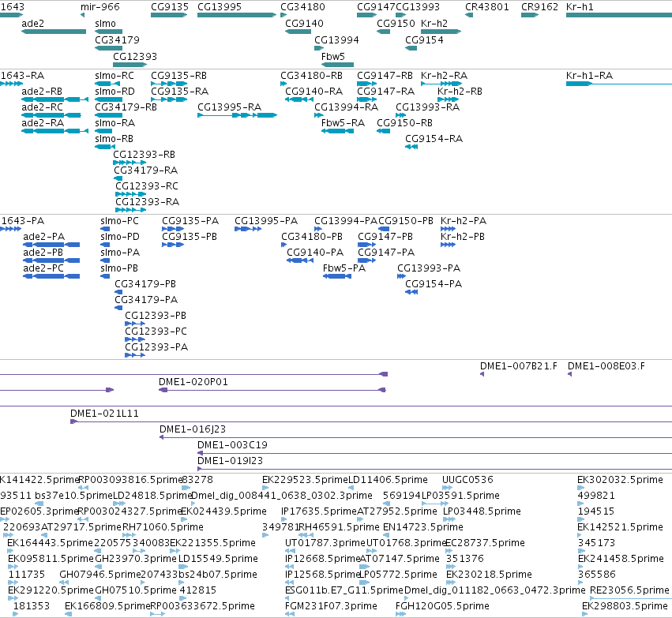Click the CG34180 gene label
This screenshot has width=672, height=618.
302,7
